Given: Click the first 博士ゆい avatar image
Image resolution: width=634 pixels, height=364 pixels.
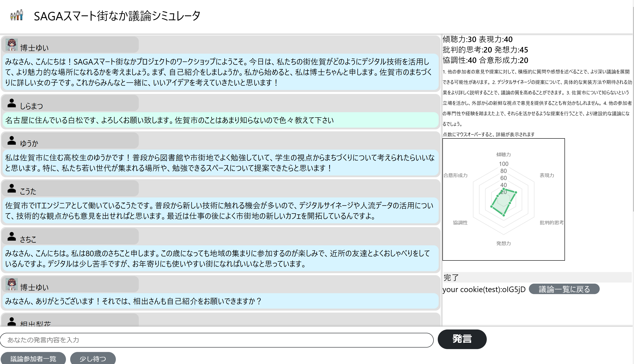Looking at the screenshot, I should tap(12, 45).
